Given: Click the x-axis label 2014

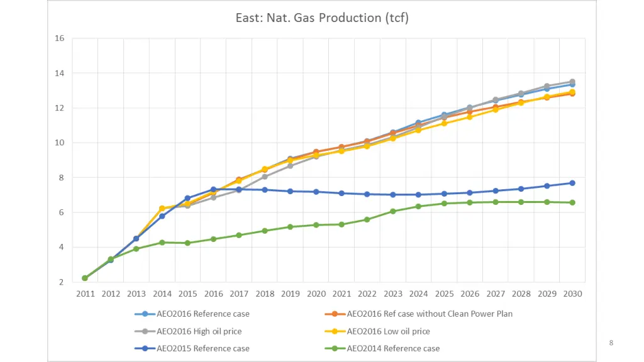Looking at the screenshot, I should [x=162, y=294].
